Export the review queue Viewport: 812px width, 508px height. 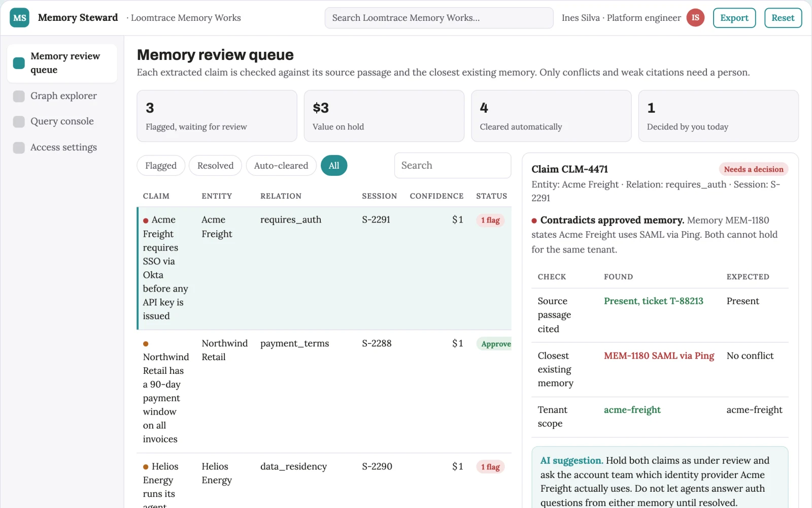point(734,18)
